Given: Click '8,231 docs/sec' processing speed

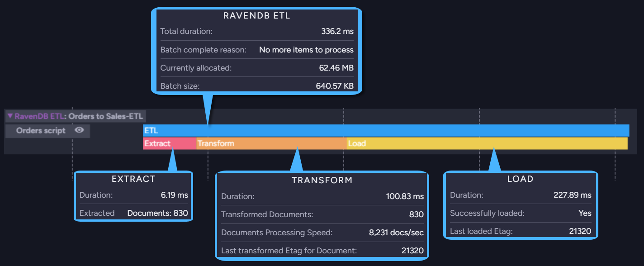Looking at the screenshot, I should point(396,233).
